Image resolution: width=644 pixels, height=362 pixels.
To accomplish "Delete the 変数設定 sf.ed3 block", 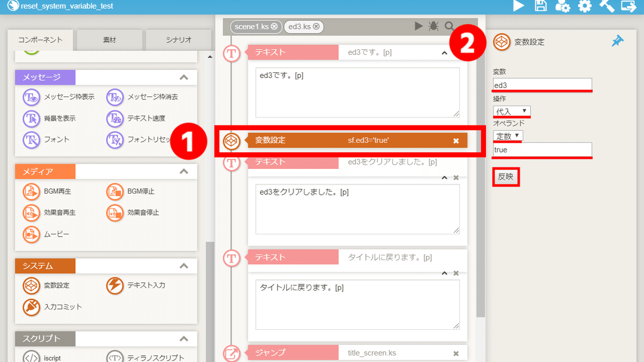I will pos(456,141).
